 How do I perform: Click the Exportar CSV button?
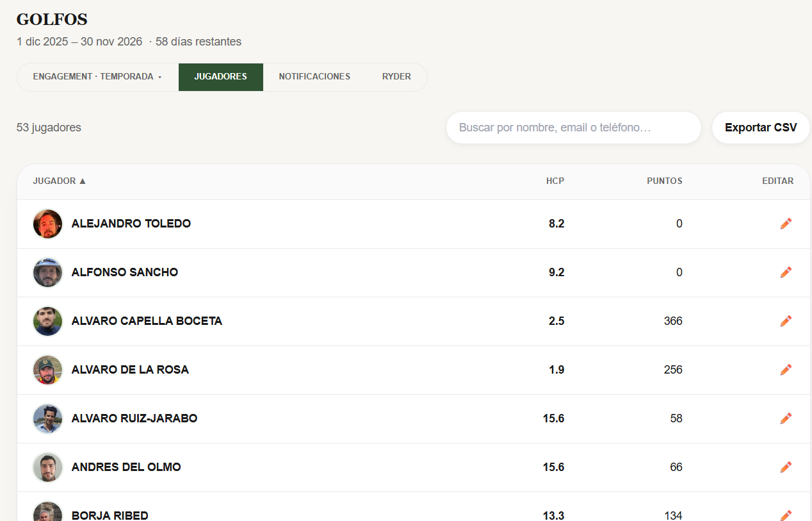(761, 128)
